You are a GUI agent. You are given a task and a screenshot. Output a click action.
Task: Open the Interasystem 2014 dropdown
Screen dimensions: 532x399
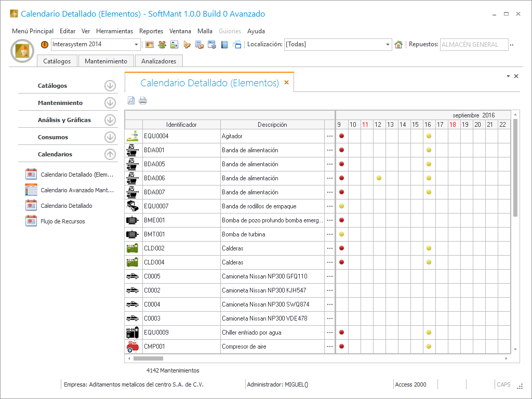click(137, 45)
